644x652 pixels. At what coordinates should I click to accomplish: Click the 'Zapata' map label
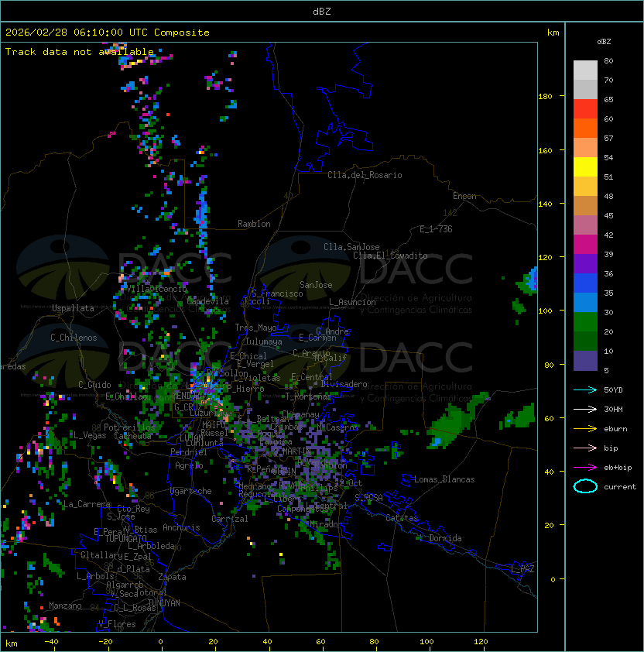coord(172,577)
